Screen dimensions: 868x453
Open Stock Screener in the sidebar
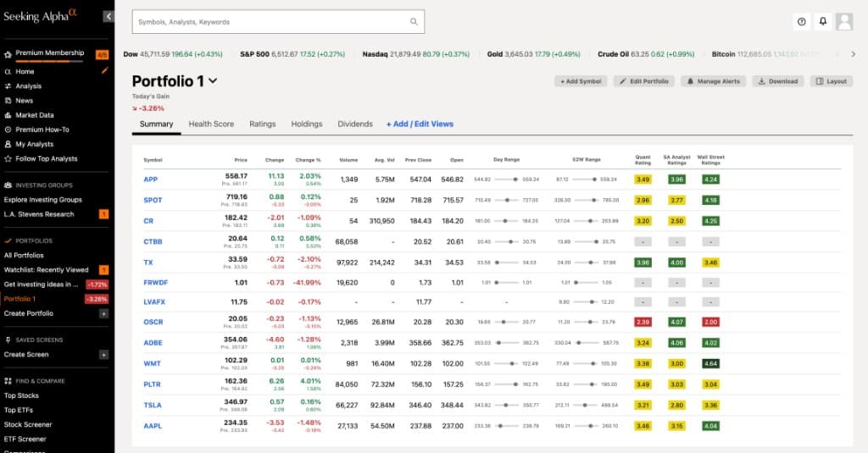pyautogui.click(x=28, y=424)
